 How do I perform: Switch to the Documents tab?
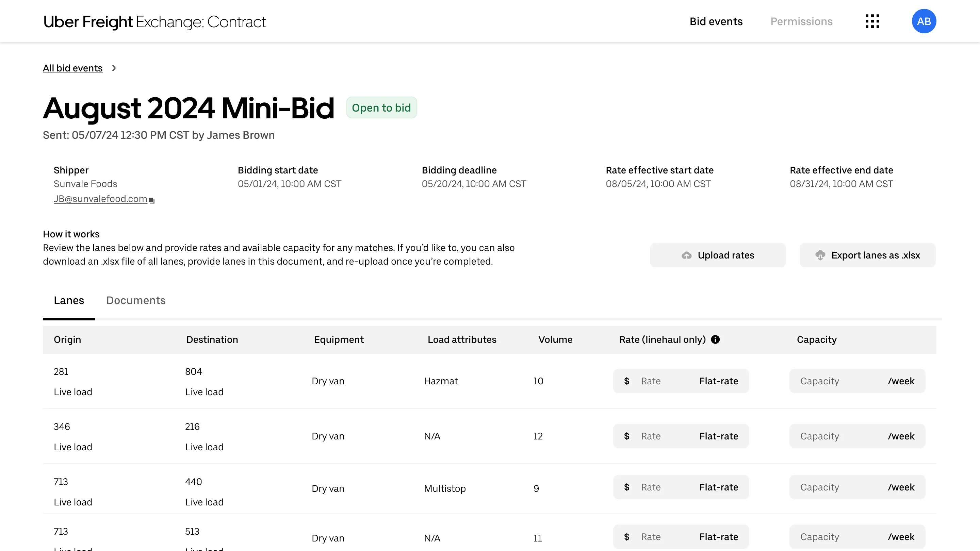(136, 300)
